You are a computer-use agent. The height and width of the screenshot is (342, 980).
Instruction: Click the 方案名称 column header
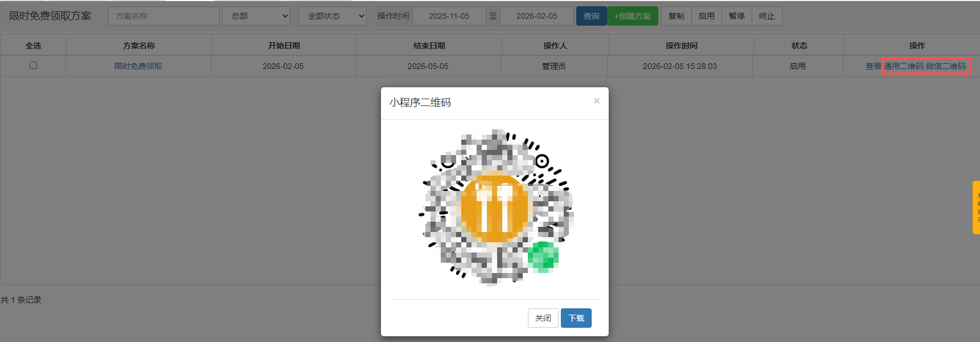tap(139, 46)
